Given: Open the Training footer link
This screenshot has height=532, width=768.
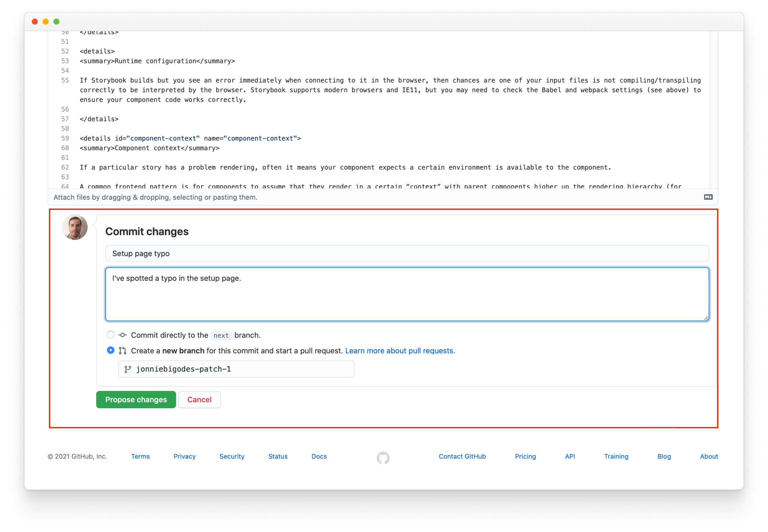Looking at the screenshot, I should point(616,456).
